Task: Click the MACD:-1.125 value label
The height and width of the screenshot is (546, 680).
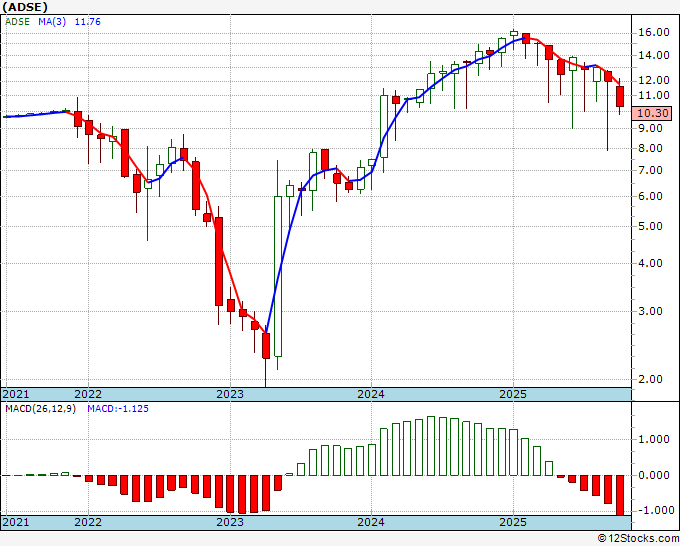Action: point(118,409)
